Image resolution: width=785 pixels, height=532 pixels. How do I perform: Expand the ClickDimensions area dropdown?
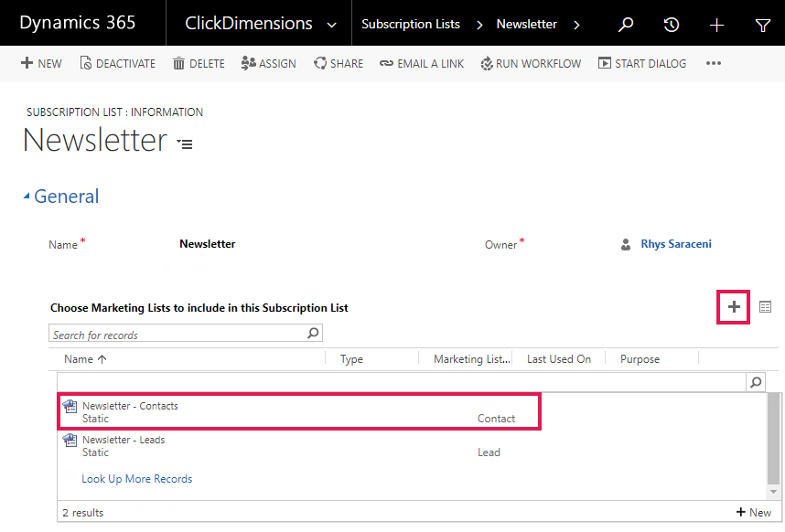tap(331, 25)
